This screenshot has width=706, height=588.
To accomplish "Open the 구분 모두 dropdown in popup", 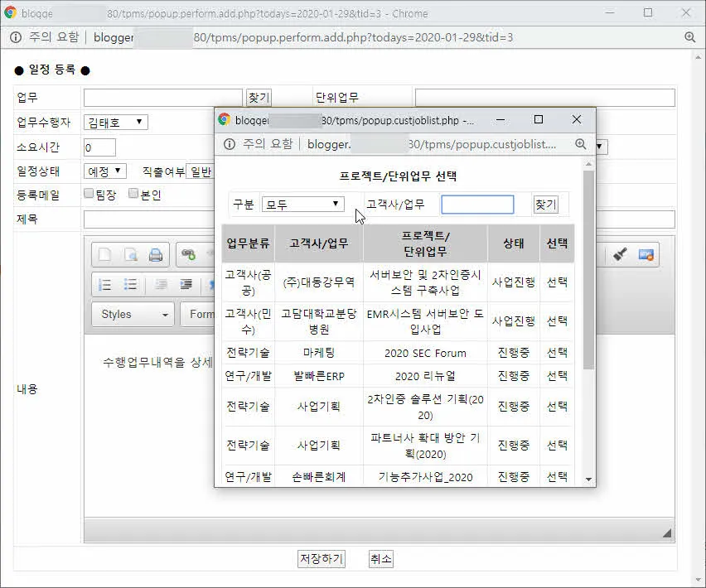I will (303, 205).
